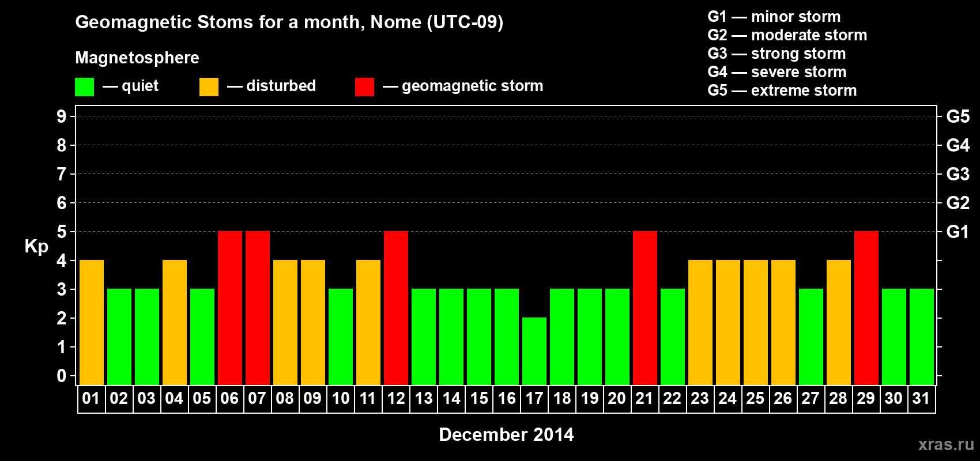Click 'G1 — minor storm' legend text
The height and width of the screenshot is (461, 980).
[x=774, y=16]
